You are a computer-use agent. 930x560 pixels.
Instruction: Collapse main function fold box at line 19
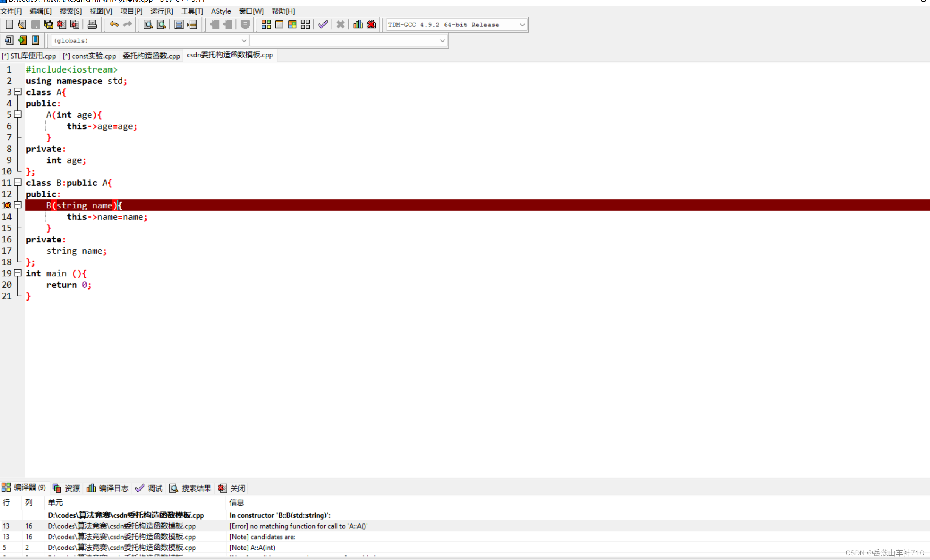click(17, 273)
